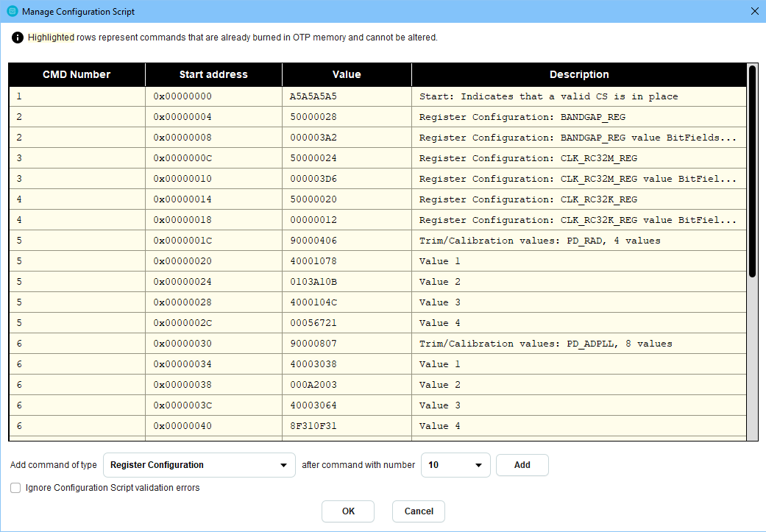Select the address 0x00000004 cell
Image resolution: width=766 pixels, height=532 pixels.
(x=213, y=117)
